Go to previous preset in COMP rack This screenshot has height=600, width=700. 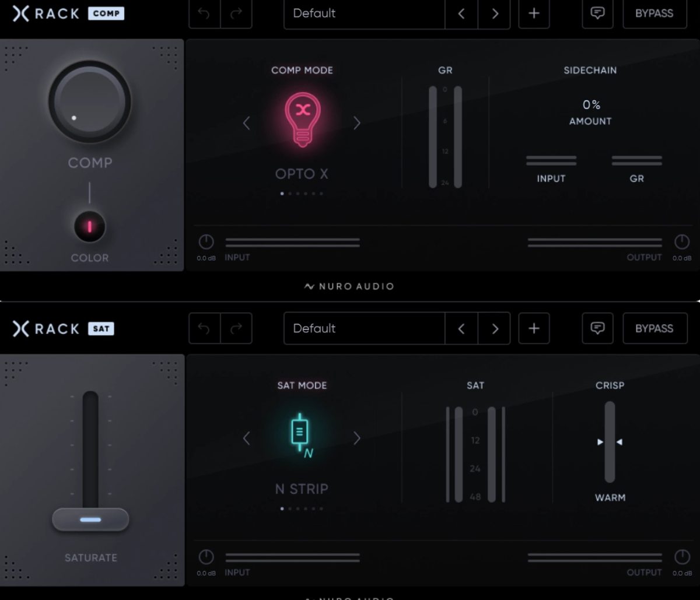[461, 13]
